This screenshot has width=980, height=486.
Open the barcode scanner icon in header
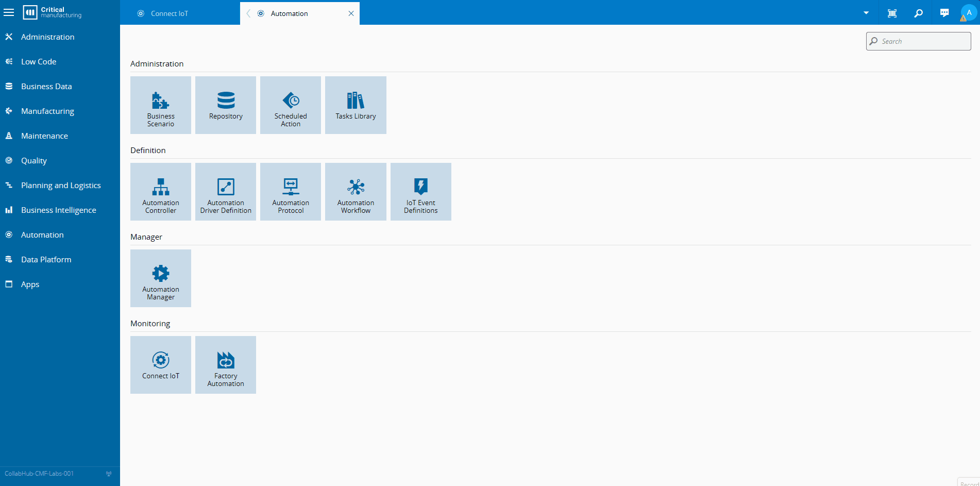tap(892, 13)
